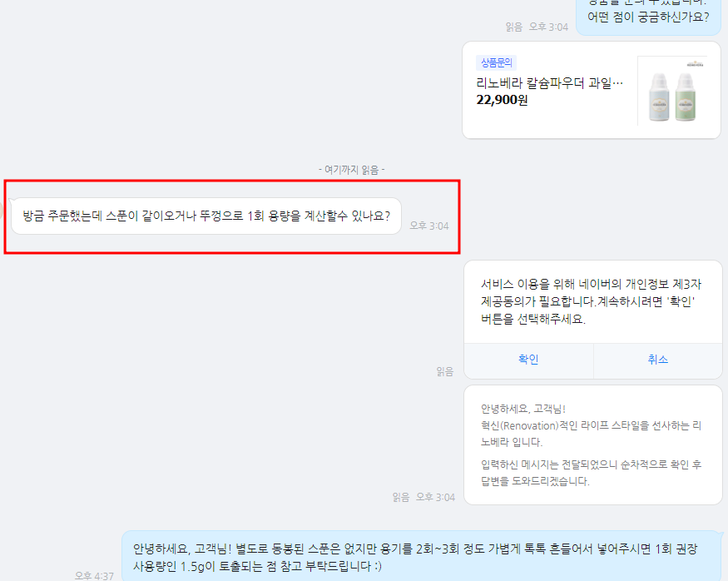Click the product information card container
Screen dimensions: 728x581
(x=592, y=92)
